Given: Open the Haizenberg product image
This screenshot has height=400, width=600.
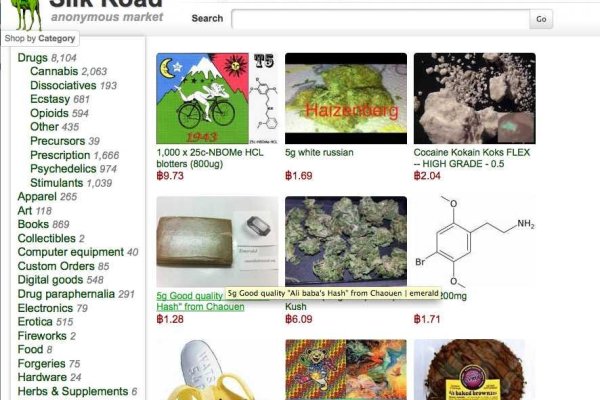Looking at the screenshot, I should coord(346,98).
